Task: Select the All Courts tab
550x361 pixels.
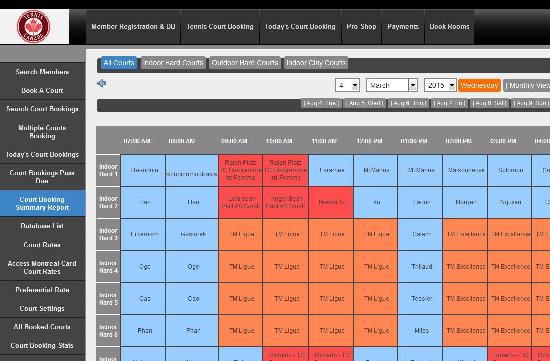Action: click(119, 63)
